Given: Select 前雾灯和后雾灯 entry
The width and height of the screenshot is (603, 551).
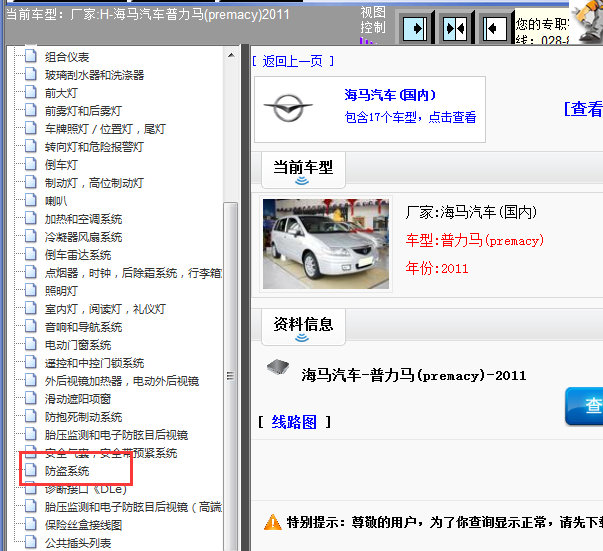Looking at the screenshot, I should click(x=83, y=111).
